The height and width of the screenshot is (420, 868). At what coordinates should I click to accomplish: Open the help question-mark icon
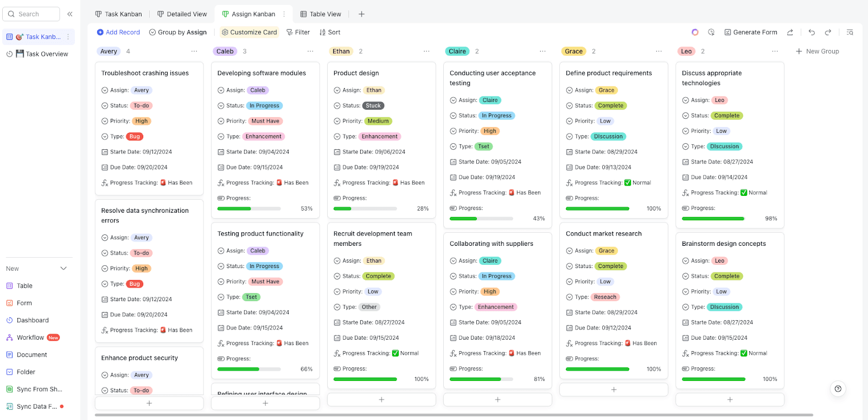(838, 389)
